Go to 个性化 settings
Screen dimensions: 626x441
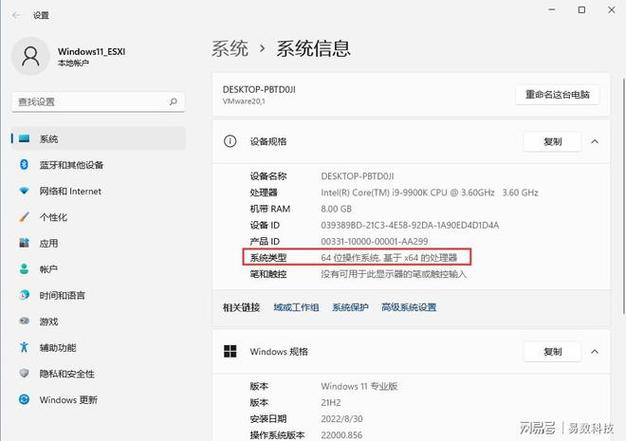[x=99, y=217]
